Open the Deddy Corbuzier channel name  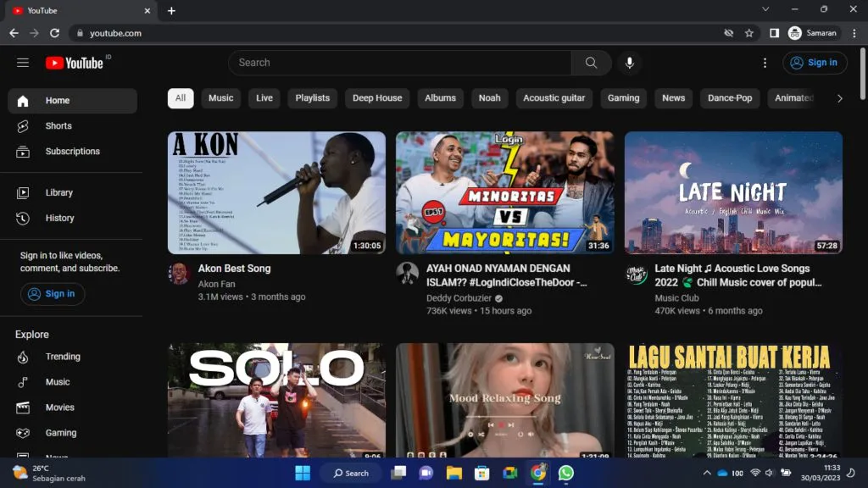pyautogui.click(x=459, y=297)
